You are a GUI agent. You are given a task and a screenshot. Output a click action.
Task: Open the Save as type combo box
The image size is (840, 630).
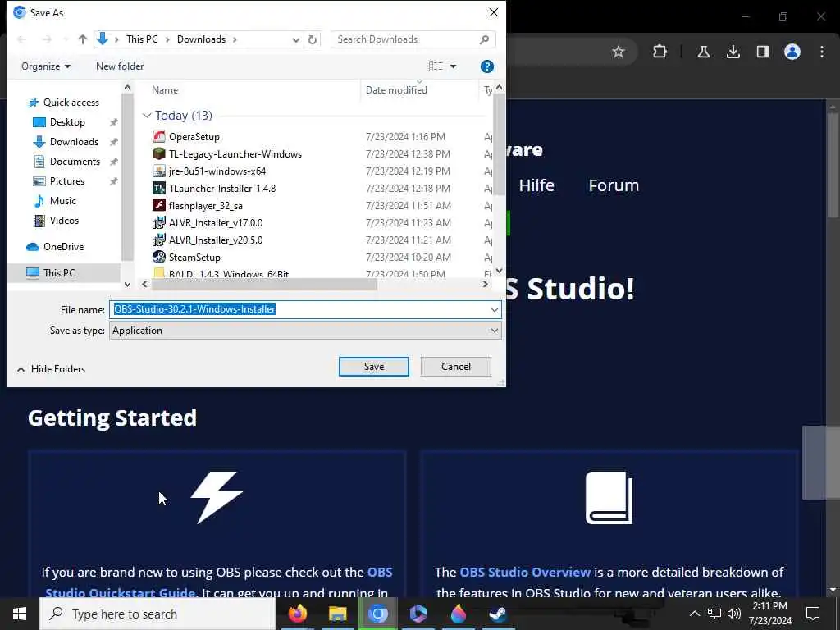pyautogui.click(x=305, y=331)
